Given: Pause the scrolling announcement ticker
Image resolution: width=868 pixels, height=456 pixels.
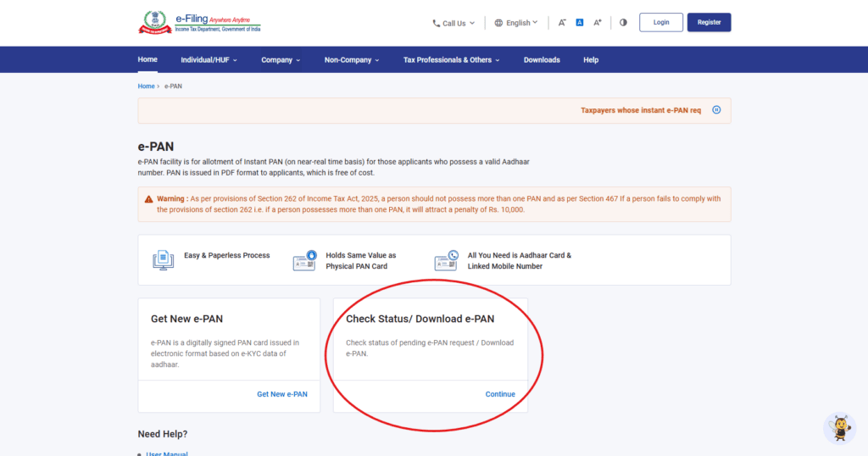Looking at the screenshot, I should click(716, 110).
